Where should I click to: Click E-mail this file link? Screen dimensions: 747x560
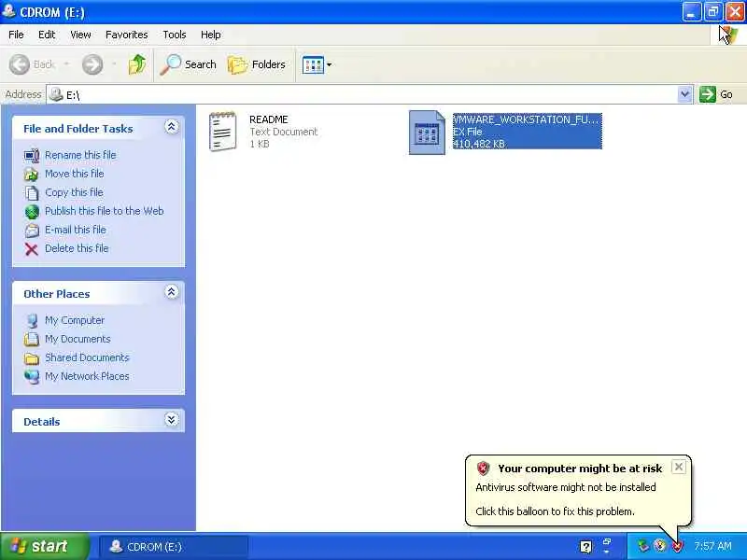click(x=76, y=230)
